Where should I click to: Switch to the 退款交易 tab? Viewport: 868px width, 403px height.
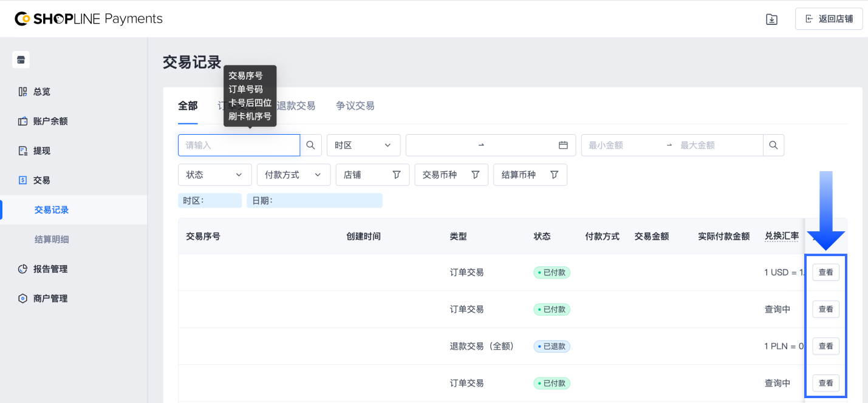tap(296, 106)
